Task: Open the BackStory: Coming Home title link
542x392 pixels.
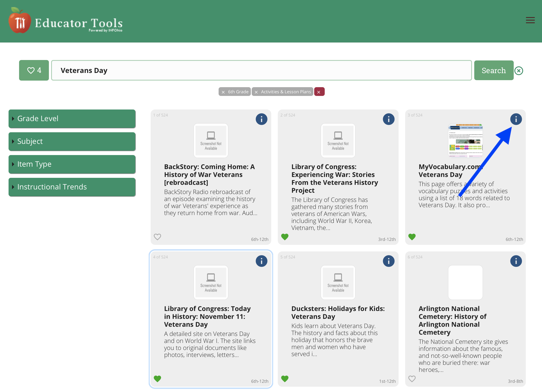Action: click(209, 175)
